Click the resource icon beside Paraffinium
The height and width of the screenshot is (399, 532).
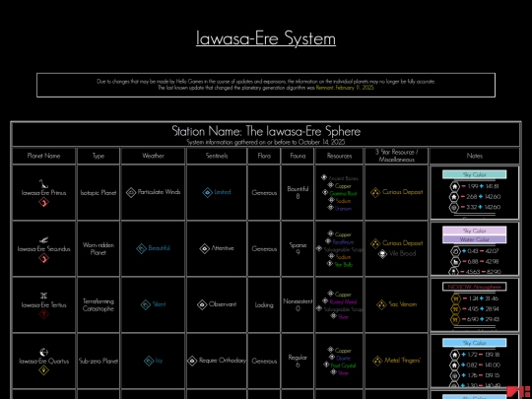328,241
